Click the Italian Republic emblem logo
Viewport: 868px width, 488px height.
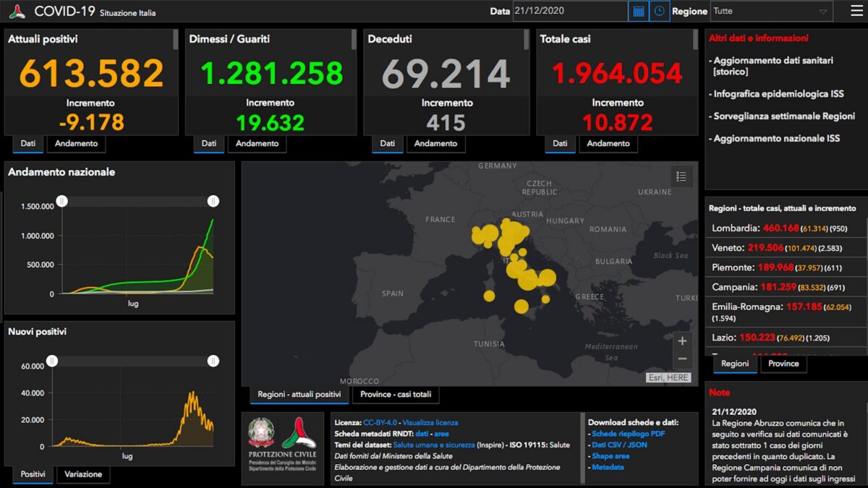(x=261, y=432)
